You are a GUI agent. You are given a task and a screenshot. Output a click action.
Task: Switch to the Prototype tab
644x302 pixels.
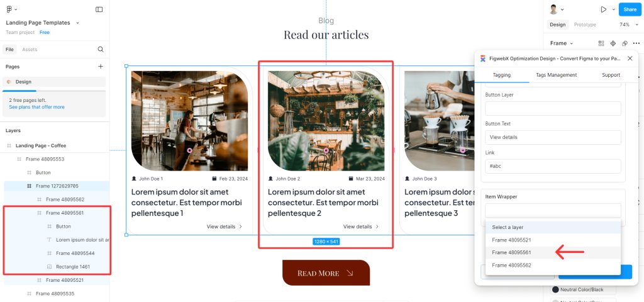tap(585, 25)
